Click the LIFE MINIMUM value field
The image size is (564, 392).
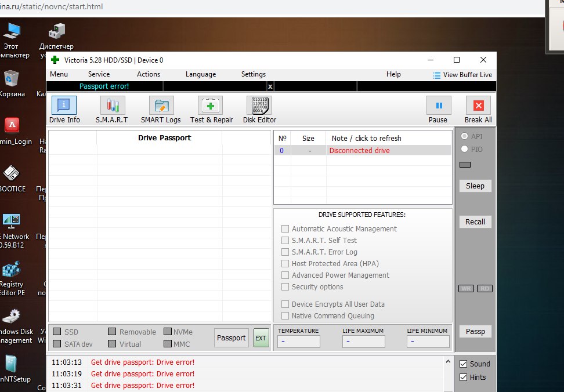tap(428, 342)
